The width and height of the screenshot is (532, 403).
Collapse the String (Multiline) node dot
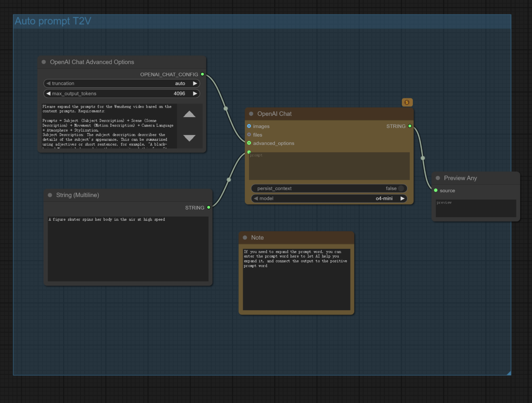[x=50, y=195]
